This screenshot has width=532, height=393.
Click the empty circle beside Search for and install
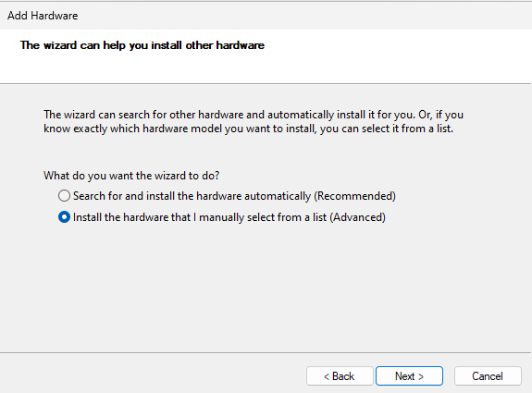point(64,196)
